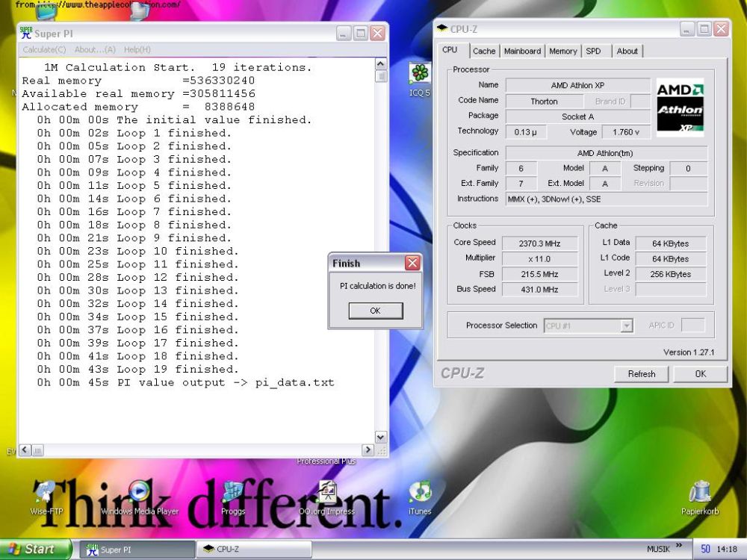Click the right arrow of Super PI horizontal scrollbar
The width and height of the screenshot is (747, 560).
[x=368, y=449]
